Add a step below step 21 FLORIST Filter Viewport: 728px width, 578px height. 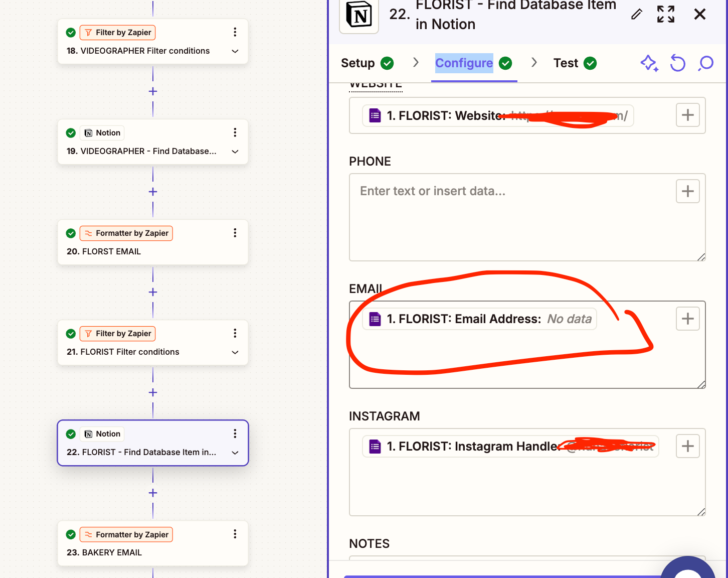[x=153, y=392]
